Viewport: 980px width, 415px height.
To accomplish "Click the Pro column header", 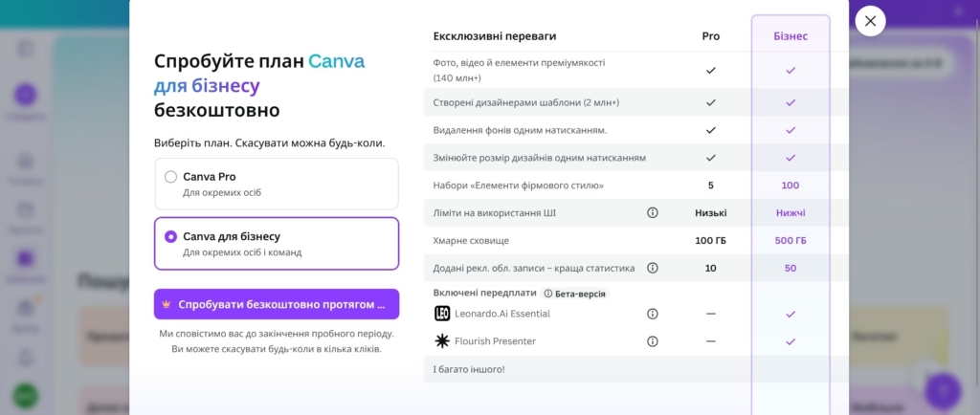I will (711, 36).
